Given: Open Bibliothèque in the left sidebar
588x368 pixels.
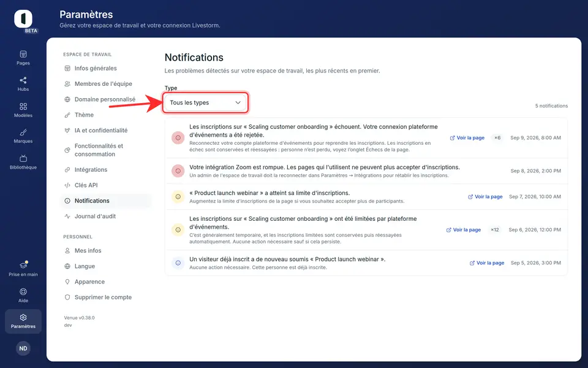Looking at the screenshot, I should pos(23,162).
